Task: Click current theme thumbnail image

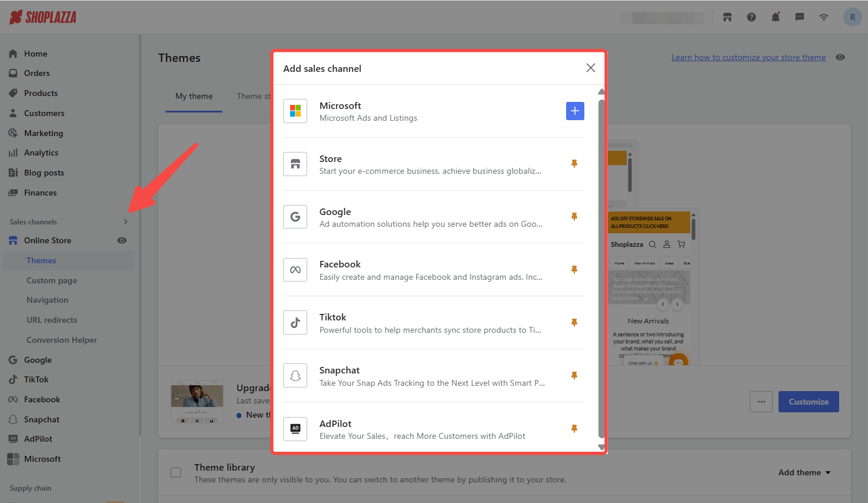Action: point(197,402)
